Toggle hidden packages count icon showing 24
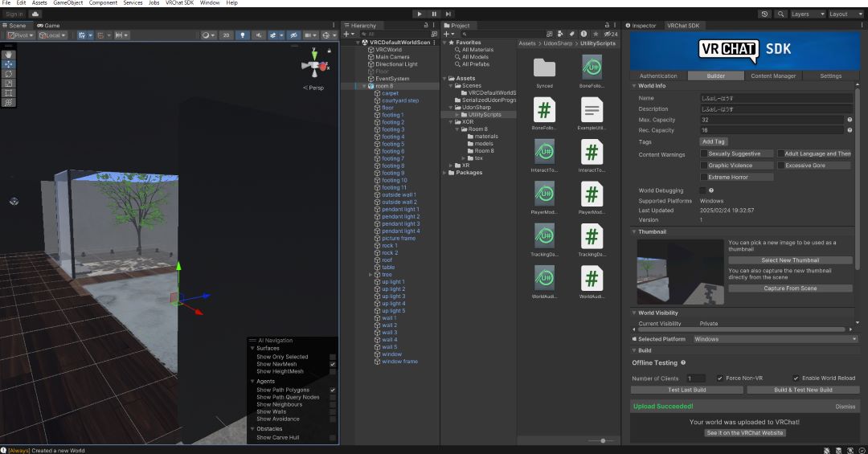This screenshot has width=868, height=454. click(x=611, y=35)
